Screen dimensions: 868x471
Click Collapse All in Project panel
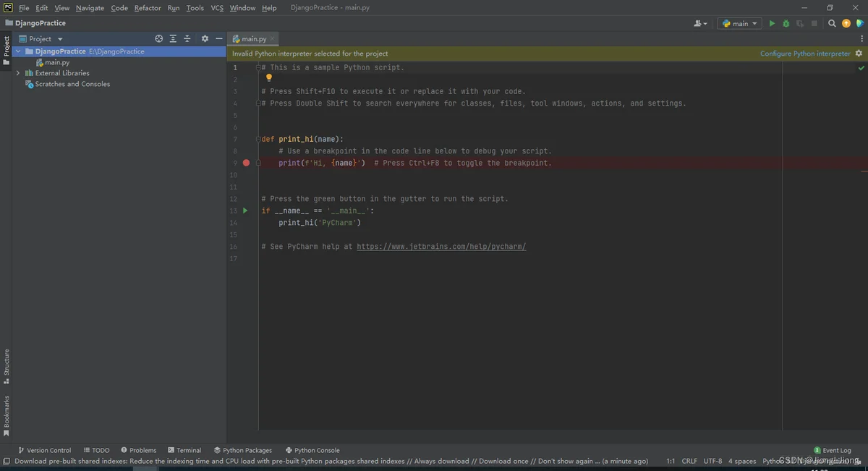pyautogui.click(x=187, y=38)
